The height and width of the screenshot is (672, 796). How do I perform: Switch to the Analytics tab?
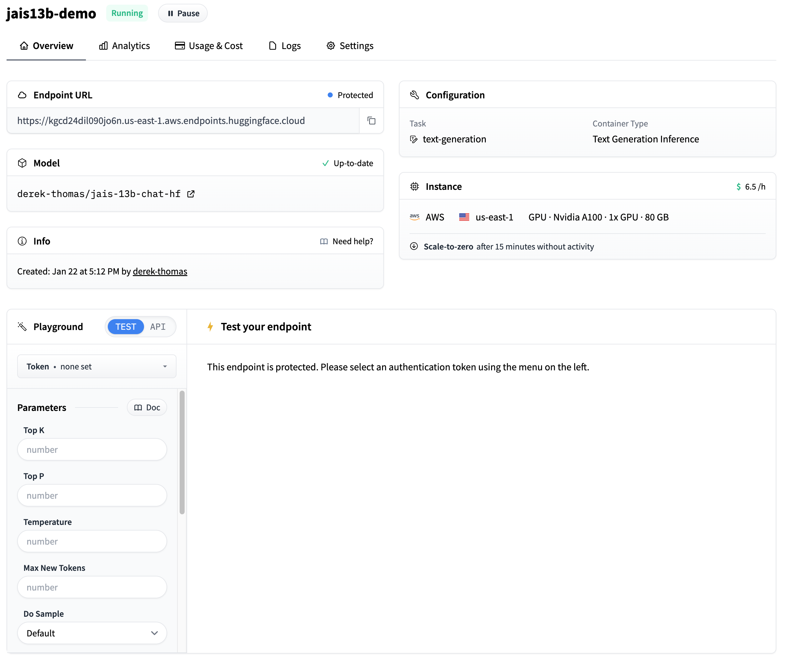point(124,46)
